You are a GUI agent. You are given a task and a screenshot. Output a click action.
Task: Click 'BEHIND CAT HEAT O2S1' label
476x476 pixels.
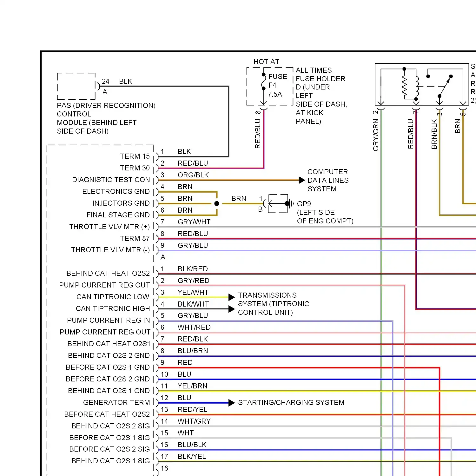coord(109,344)
